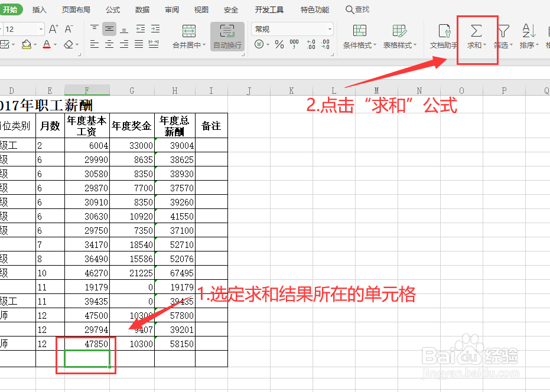Apply the percentage % number format
The height and width of the screenshot is (392, 550).
point(278,45)
